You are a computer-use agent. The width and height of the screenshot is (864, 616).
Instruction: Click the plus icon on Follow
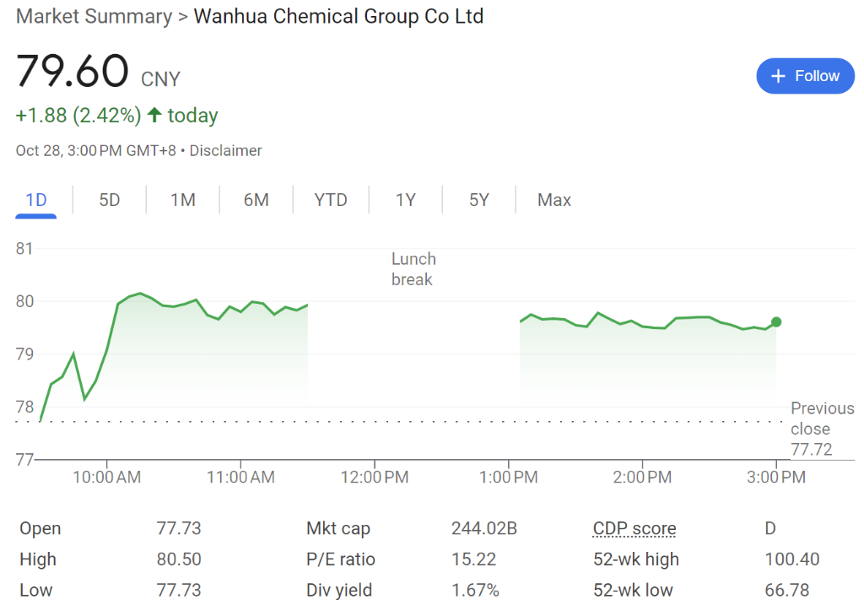click(x=779, y=76)
